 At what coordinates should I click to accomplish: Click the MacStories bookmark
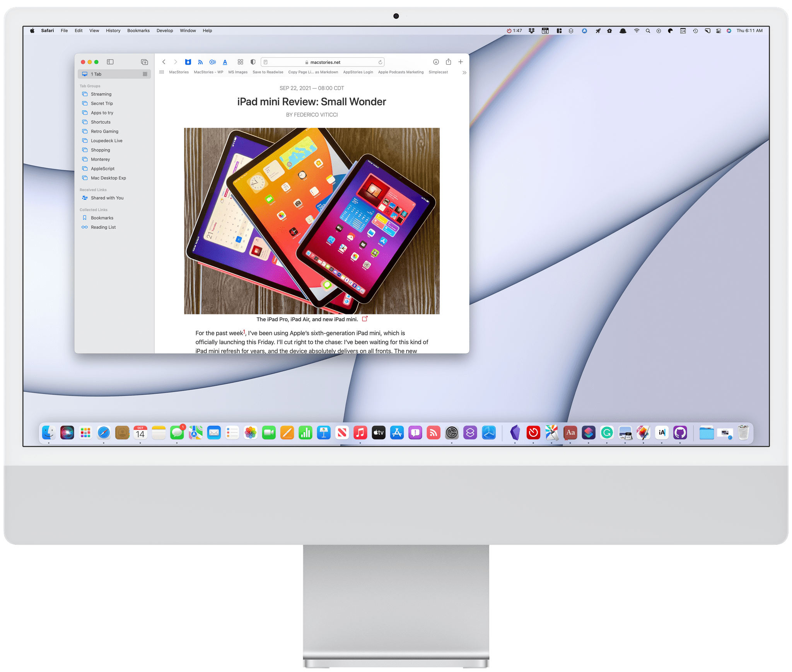(179, 72)
